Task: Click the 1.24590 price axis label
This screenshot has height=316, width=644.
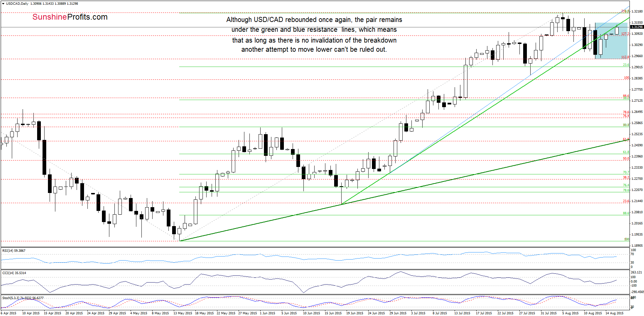Action: pos(637,145)
